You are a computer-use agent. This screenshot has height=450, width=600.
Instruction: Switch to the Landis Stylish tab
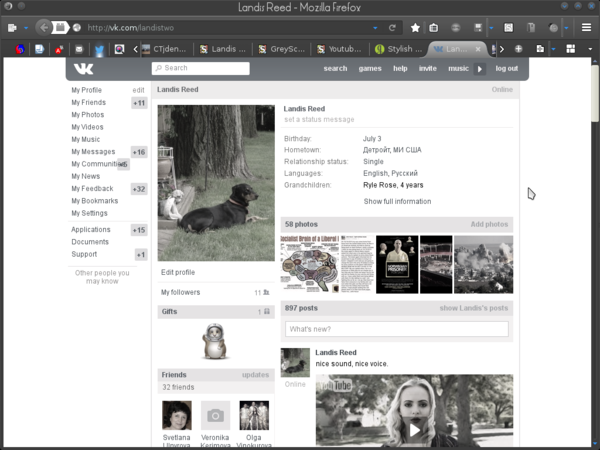(223, 49)
